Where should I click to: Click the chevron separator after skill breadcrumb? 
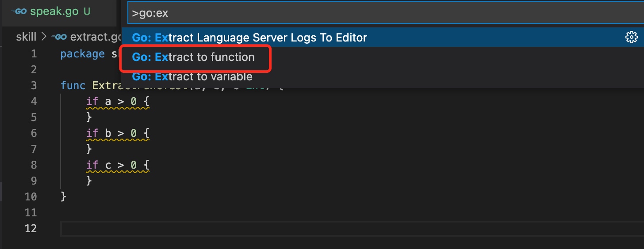coord(44,37)
